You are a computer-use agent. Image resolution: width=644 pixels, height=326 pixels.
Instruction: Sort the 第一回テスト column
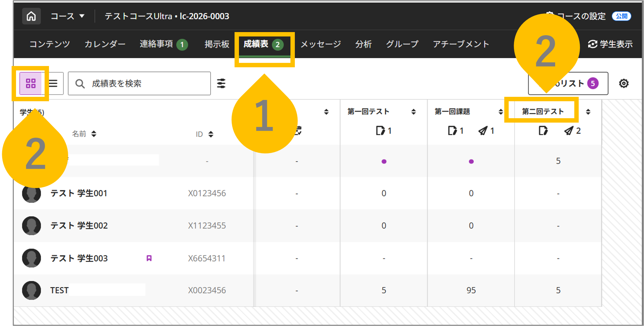414,112
